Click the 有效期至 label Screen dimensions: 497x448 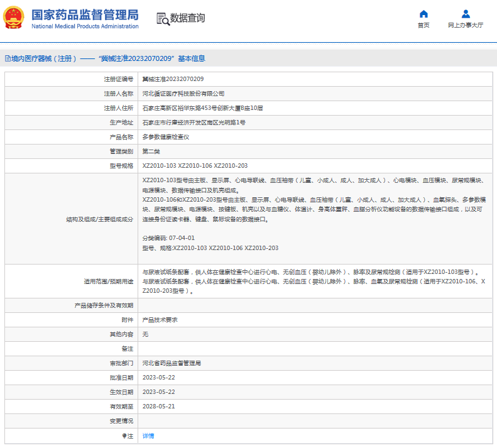click(x=121, y=407)
